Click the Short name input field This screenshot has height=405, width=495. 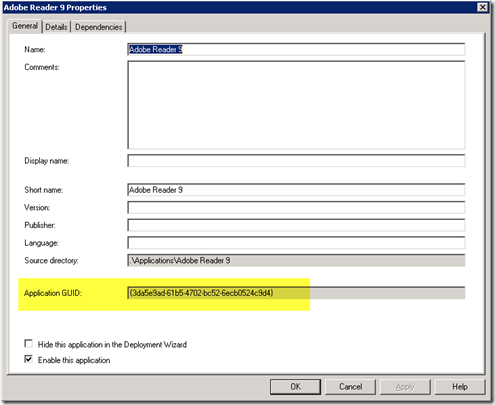(296, 190)
